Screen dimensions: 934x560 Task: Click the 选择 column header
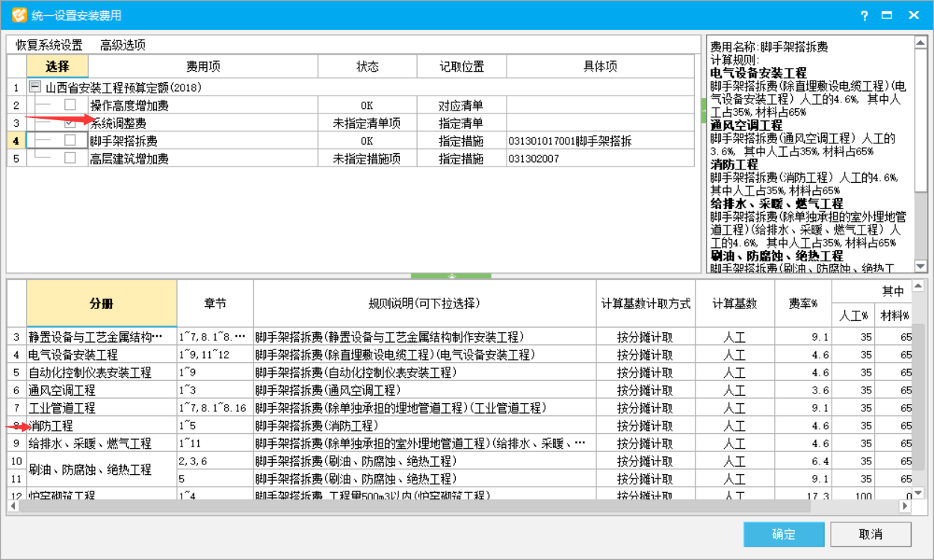tap(58, 66)
